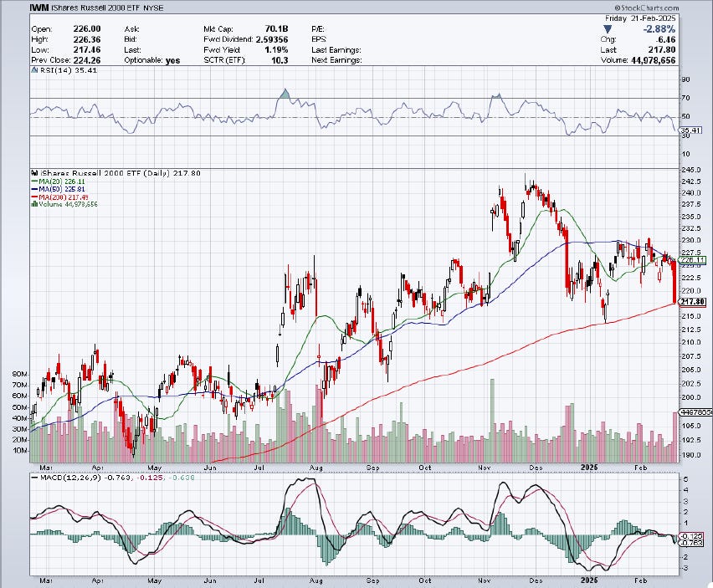This screenshot has width=713, height=588.
Task: Click the small icon before the price panel title
Action: pyautogui.click(x=34, y=173)
